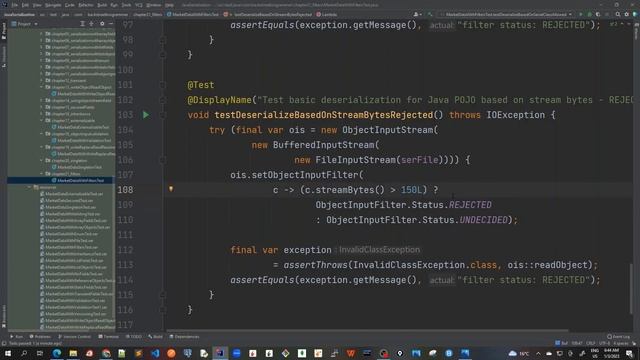Select the highlighted test file in project tree
This screenshot has width=640, height=360.
coord(60,180)
